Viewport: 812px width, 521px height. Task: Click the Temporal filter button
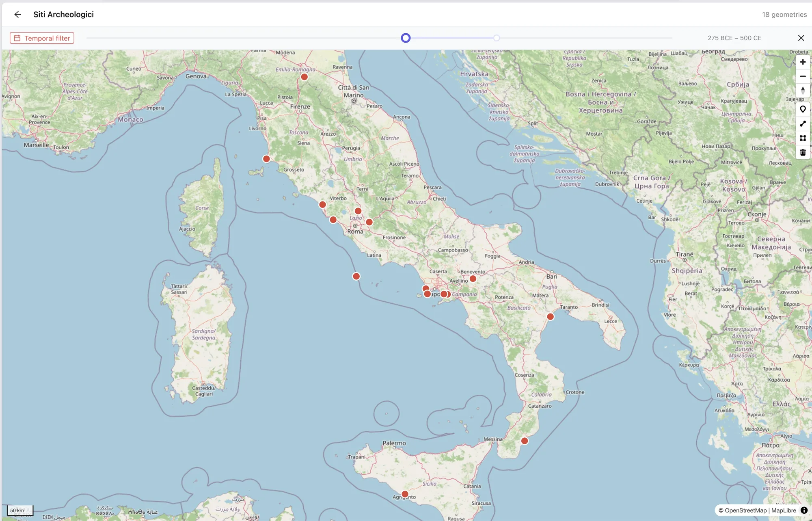click(x=42, y=38)
